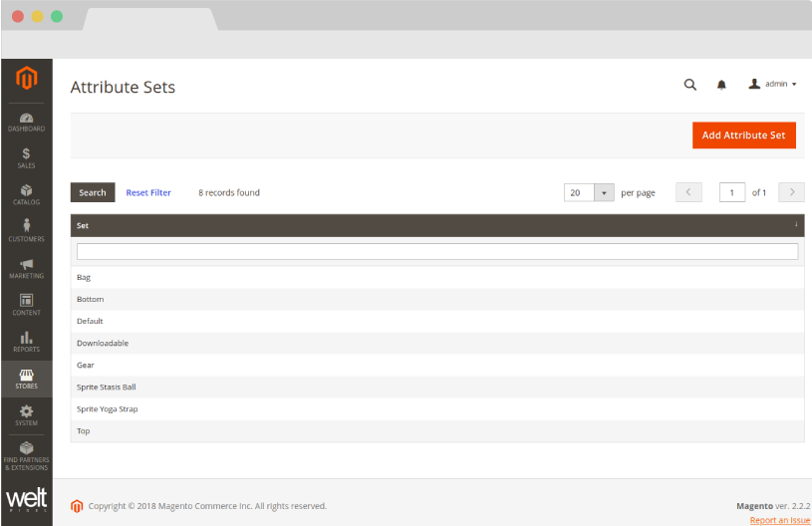Image resolution: width=812 pixels, height=526 pixels.
Task: Click the Reset Filter link
Action: click(x=148, y=192)
